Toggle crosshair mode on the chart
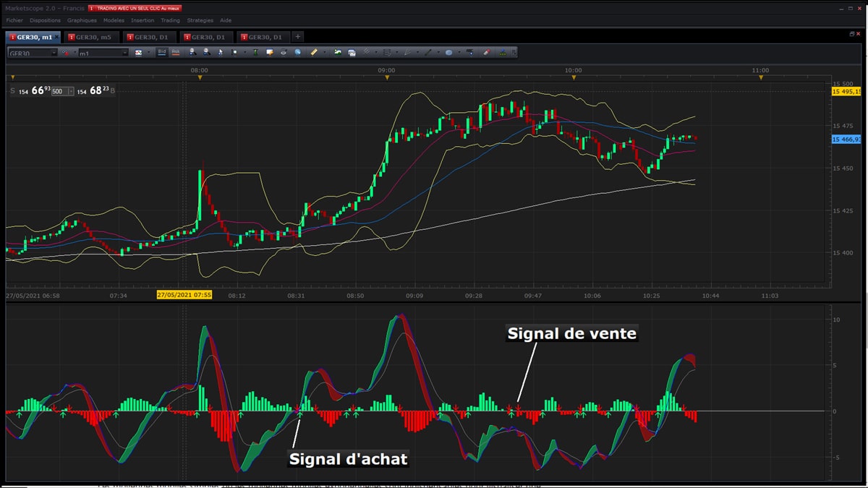This screenshot has width=868, height=488. [x=234, y=52]
